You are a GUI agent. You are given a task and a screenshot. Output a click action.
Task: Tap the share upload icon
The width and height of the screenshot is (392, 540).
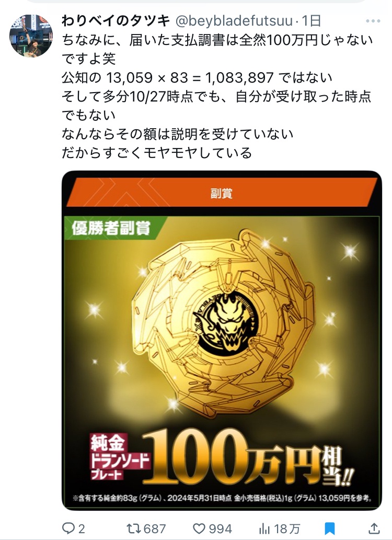point(374,528)
